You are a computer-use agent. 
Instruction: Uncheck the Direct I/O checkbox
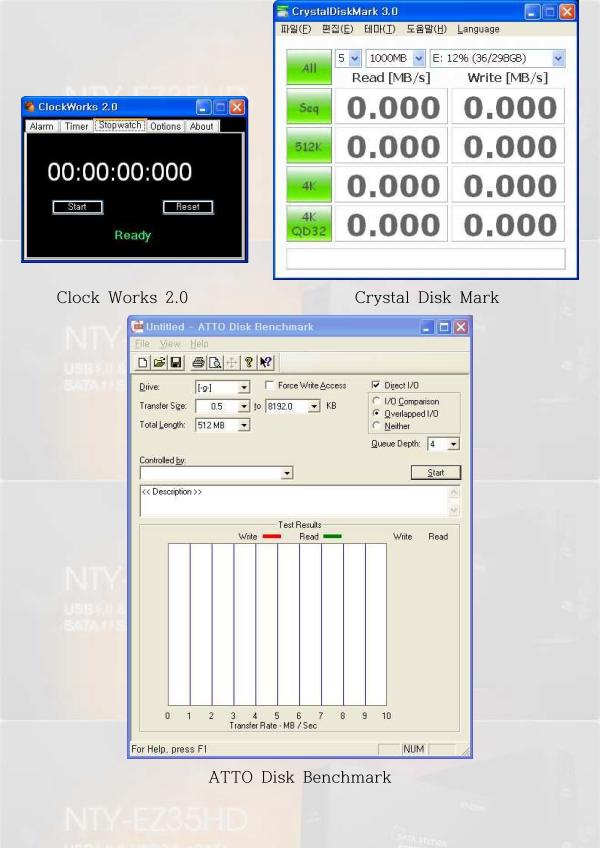point(376,385)
